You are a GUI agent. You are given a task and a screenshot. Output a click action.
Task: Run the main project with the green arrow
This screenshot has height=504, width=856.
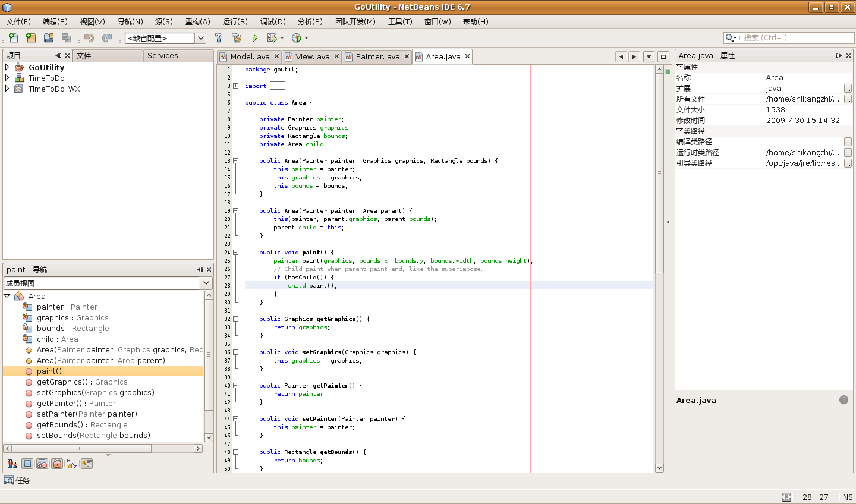(x=254, y=38)
